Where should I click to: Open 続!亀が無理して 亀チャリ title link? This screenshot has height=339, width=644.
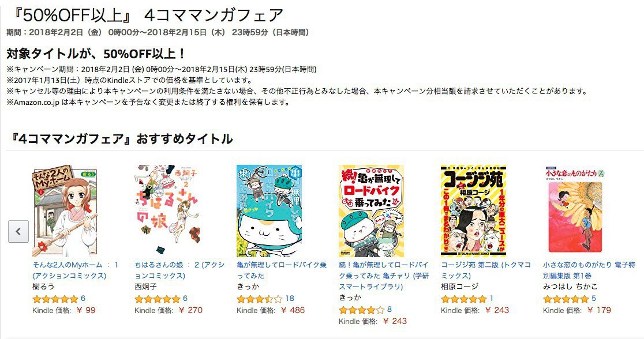pyautogui.click(x=384, y=276)
